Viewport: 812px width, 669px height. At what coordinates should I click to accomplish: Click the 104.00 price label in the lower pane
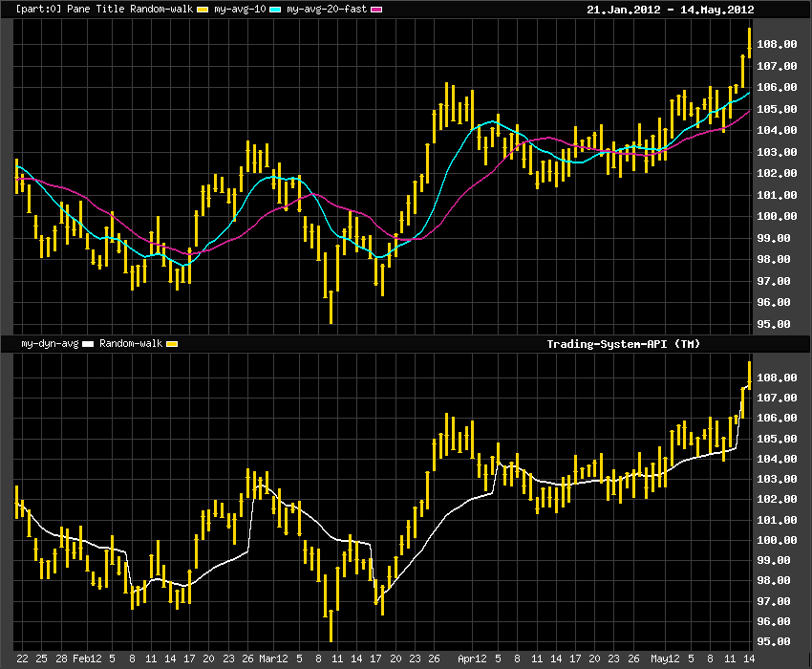[x=777, y=459]
